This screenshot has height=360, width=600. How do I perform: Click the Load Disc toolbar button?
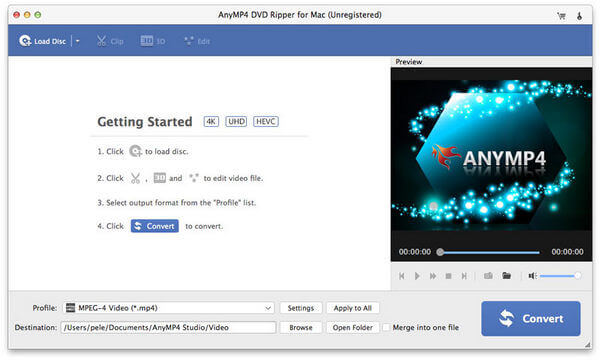point(42,41)
